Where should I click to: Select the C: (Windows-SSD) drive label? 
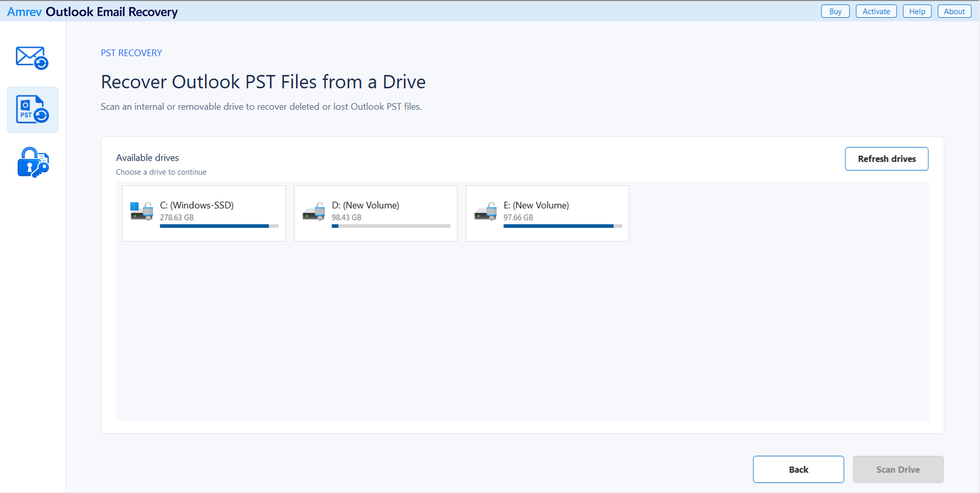tap(197, 205)
